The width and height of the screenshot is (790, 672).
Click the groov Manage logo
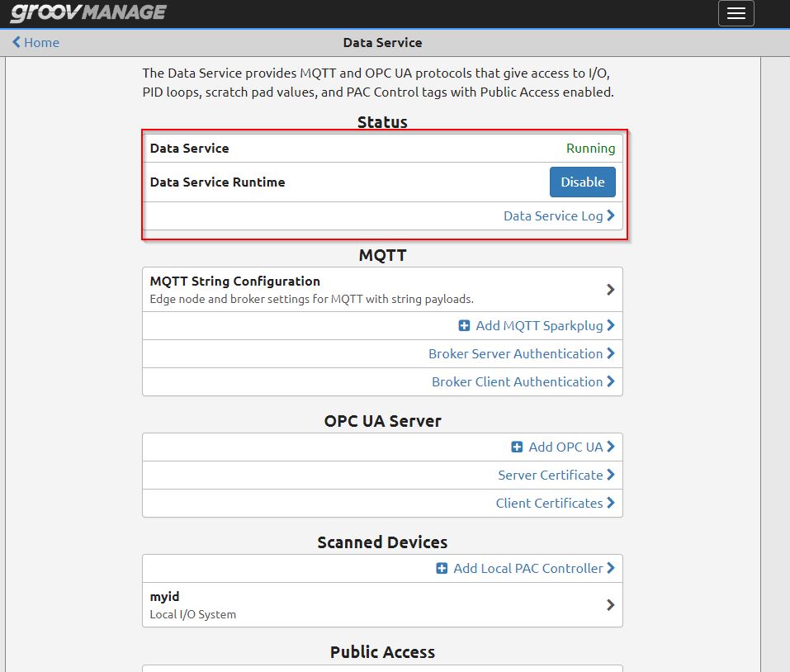[x=88, y=12]
